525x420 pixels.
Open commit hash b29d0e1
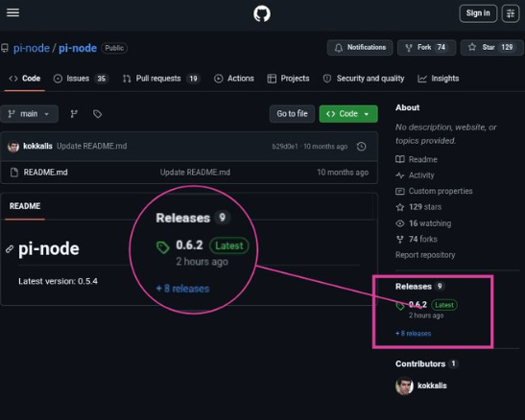285,147
